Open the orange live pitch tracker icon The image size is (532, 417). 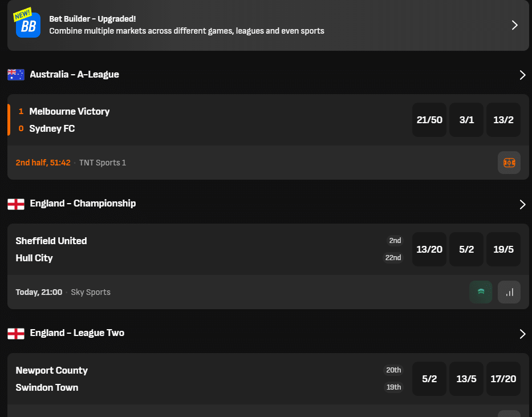(509, 163)
